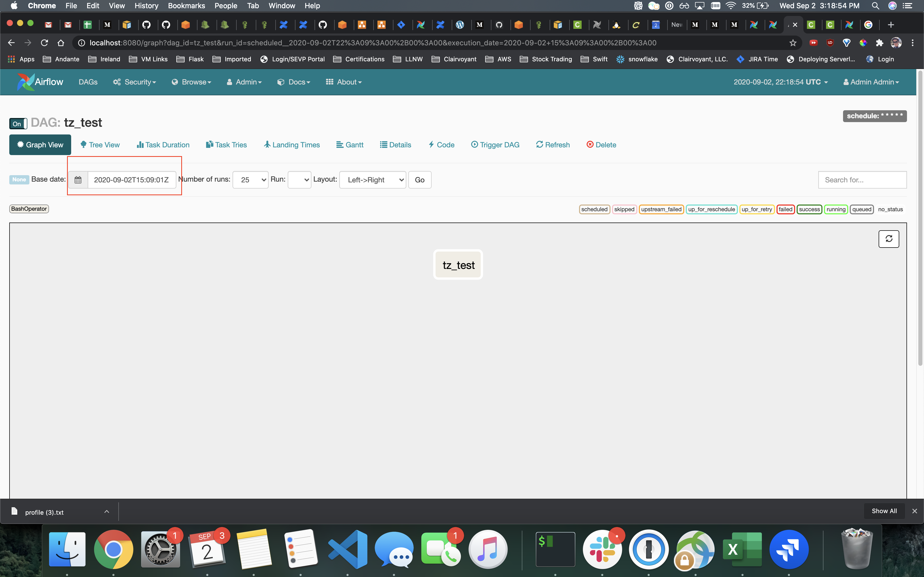
Task: Toggle the failed status filter
Action: 785,209
